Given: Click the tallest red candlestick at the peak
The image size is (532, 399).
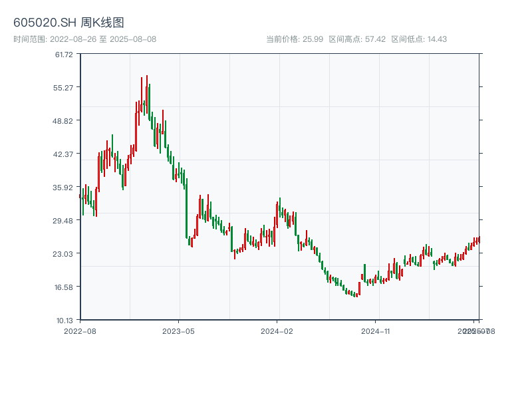Looking at the screenshot, I should pyautogui.click(x=147, y=95).
